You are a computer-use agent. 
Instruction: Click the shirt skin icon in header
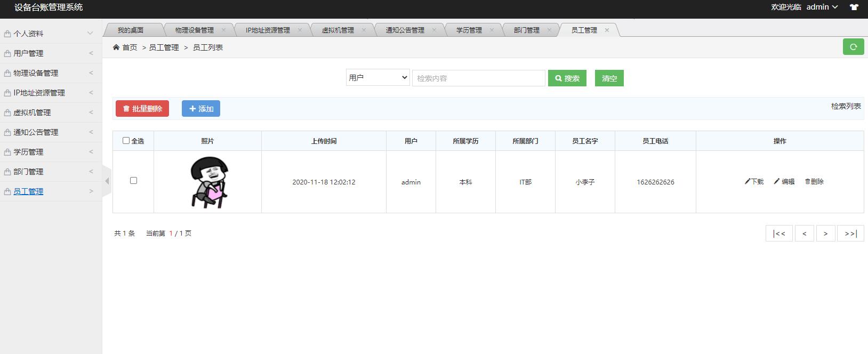854,7
